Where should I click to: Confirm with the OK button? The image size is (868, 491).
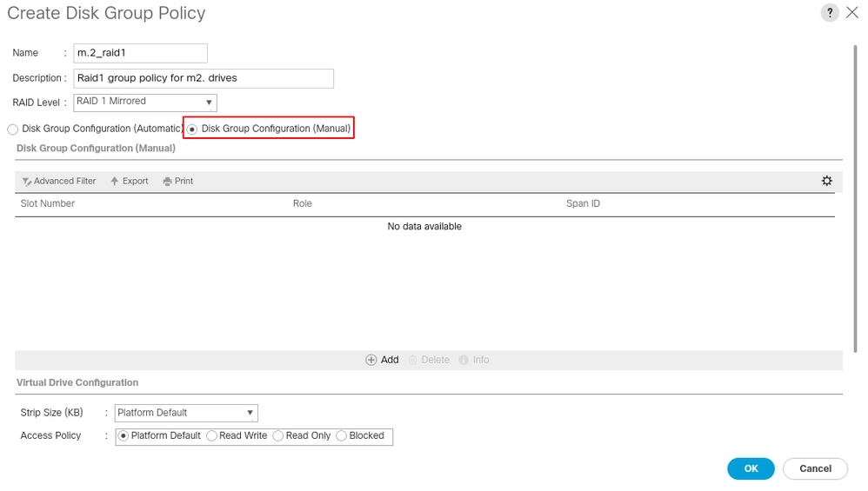click(751, 468)
